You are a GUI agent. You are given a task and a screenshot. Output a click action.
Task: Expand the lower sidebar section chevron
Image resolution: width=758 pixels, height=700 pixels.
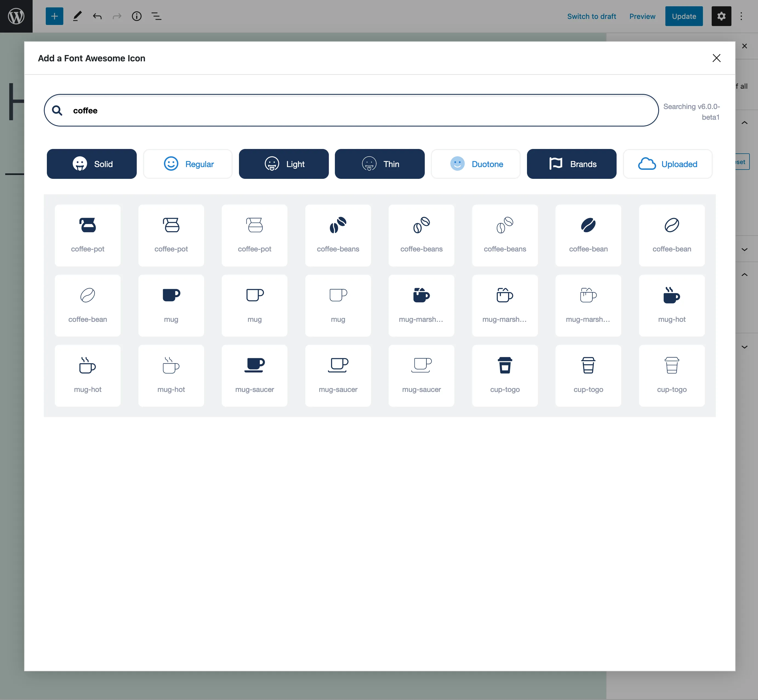pos(744,347)
